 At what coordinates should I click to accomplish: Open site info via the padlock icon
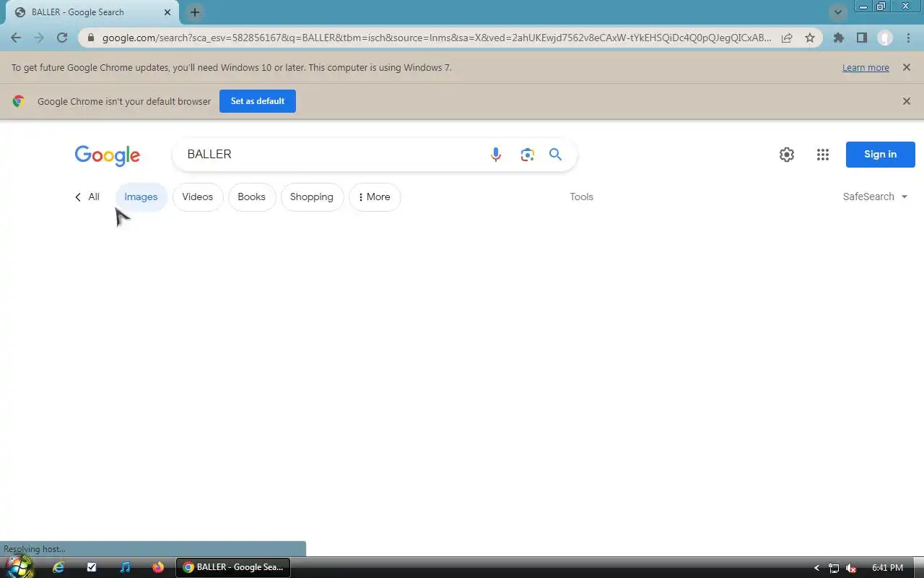click(90, 38)
